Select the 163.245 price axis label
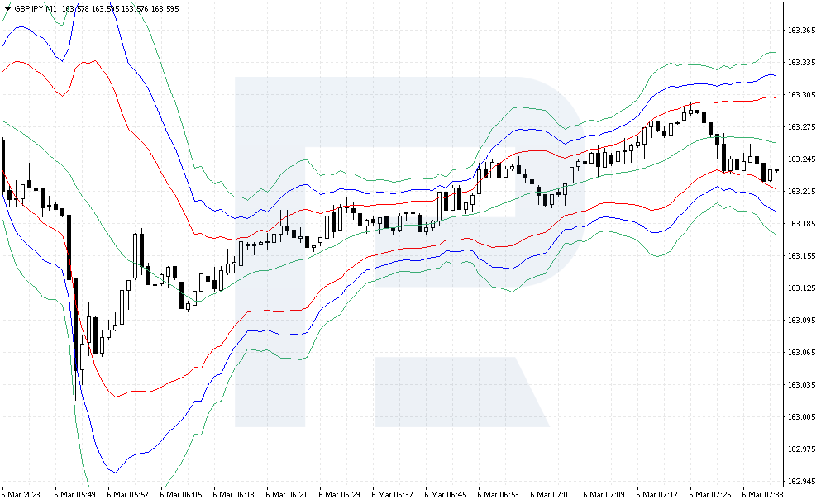Viewport: 821px width, 504px height. (801, 159)
